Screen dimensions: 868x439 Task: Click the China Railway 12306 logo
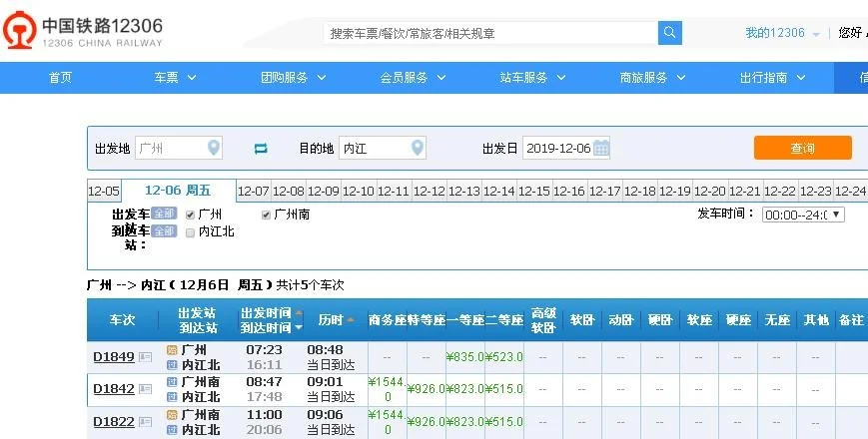coord(83,31)
